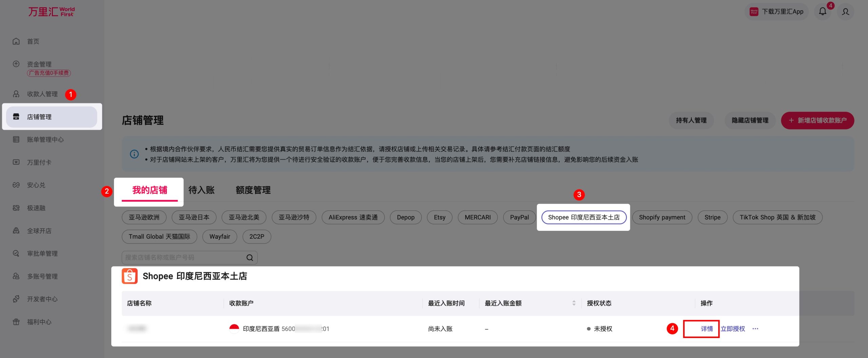868x358 pixels.
Task: Open the three-dot more actions menu
Action: click(x=755, y=329)
